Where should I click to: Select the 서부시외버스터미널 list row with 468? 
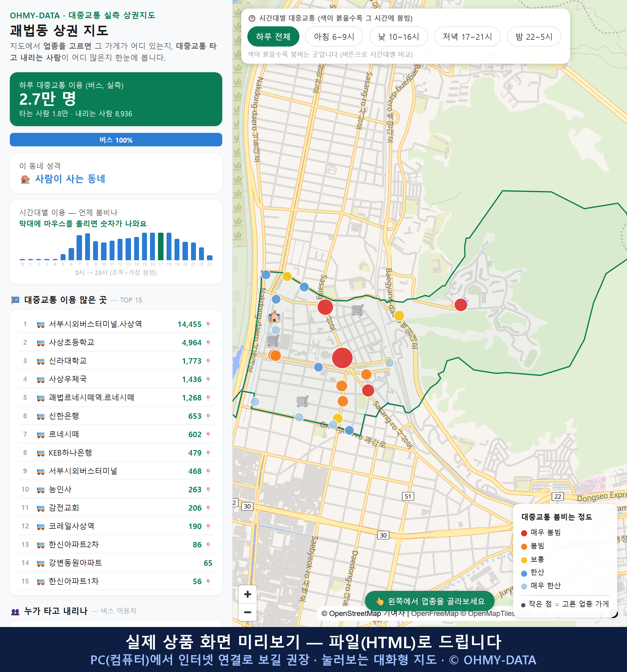click(116, 471)
